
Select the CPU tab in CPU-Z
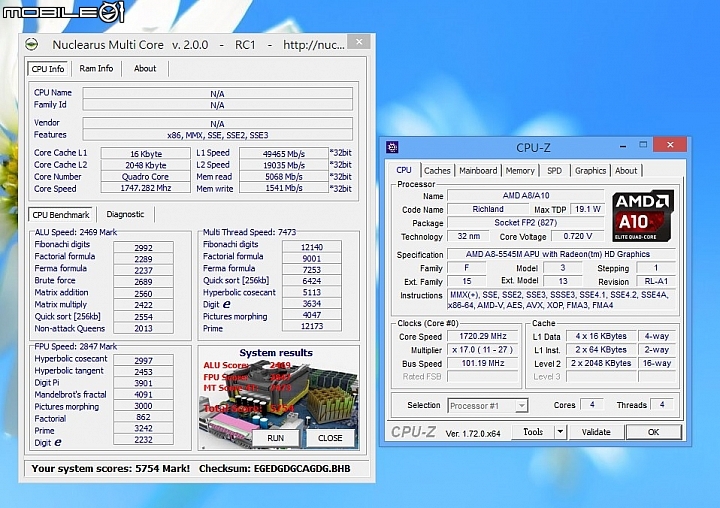(404, 170)
